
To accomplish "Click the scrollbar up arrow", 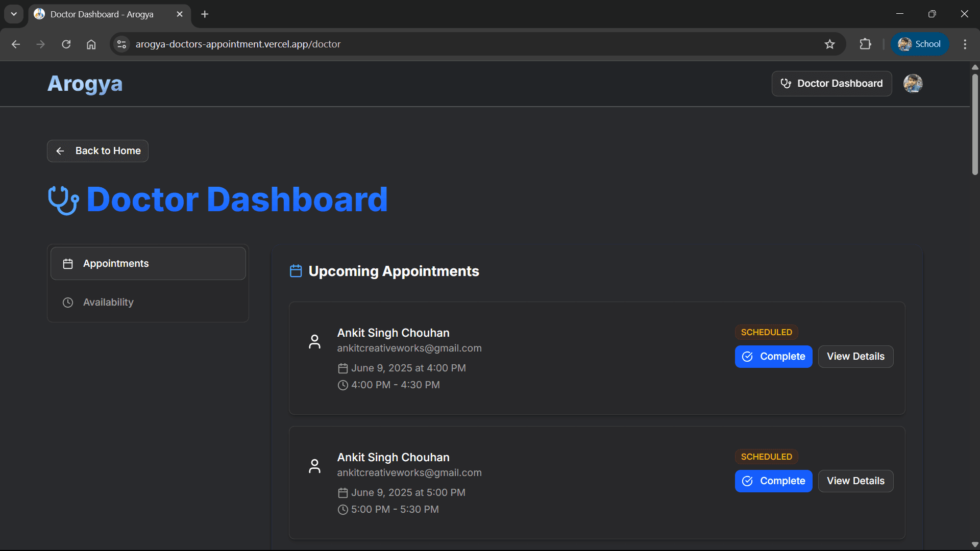I will coord(975,67).
